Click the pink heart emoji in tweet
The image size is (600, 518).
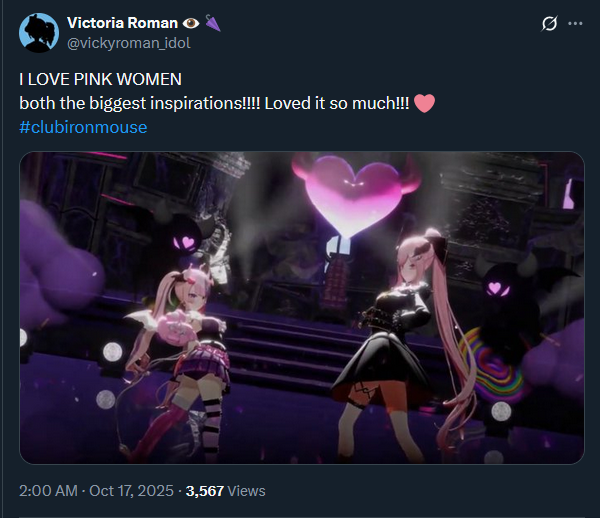pyautogui.click(x=424, y=103)
